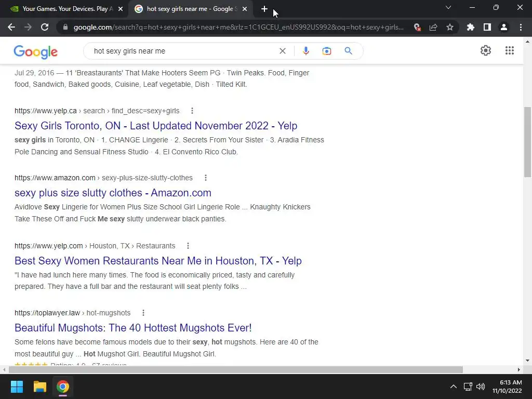The width and height of the screenshot is (532, 399).
Task: Share this page using the share icon
Action: [x=433, y=27]
